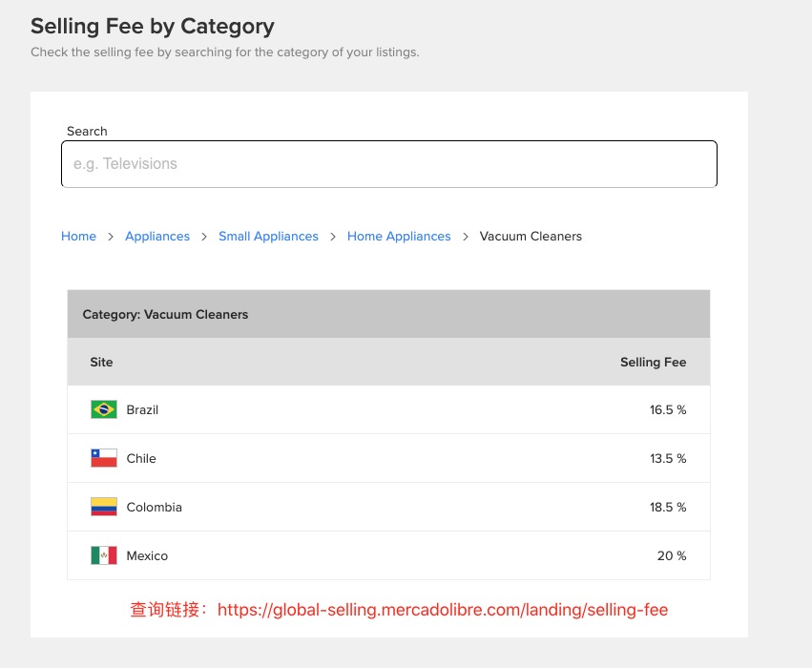Open the Small Appliances breadcrumb link
Screen dimensions: 812x668
(268, 236)
